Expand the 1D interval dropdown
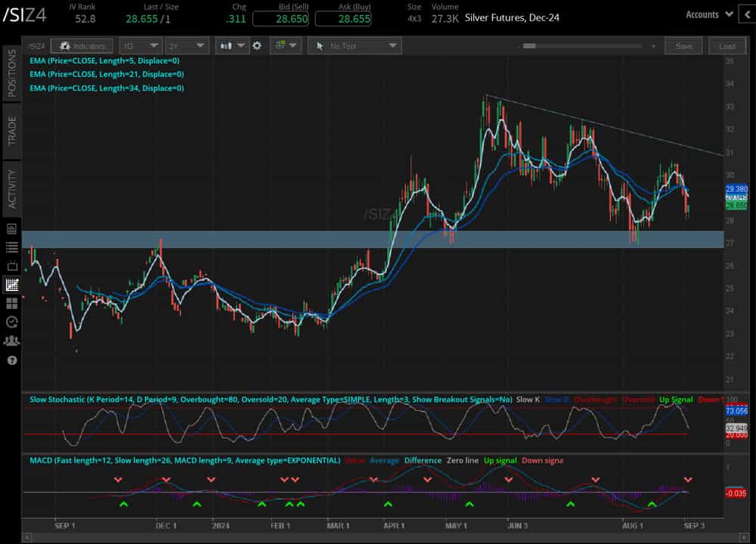The width and height of the screenshot is (756, 544). (140, 46)
